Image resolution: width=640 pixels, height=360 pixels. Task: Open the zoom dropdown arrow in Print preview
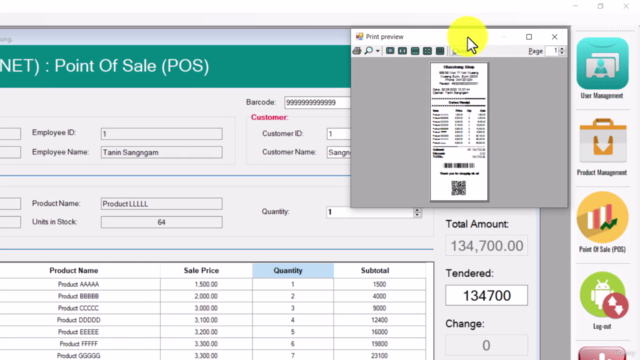(x=378, y=51)
